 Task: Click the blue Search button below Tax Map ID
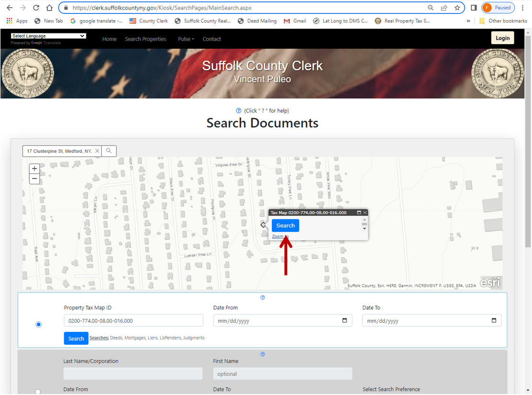tap(76, 339)
